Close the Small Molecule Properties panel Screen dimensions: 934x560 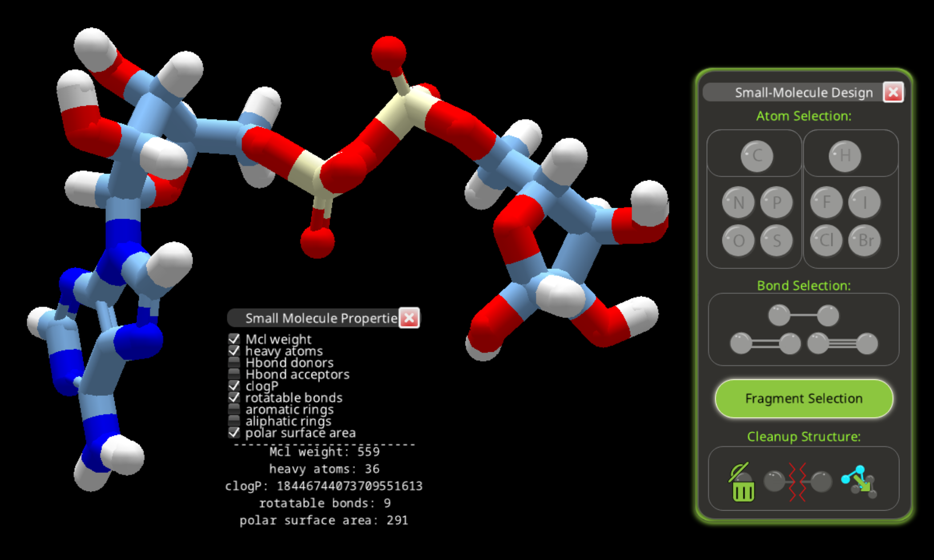coord(409,318)
